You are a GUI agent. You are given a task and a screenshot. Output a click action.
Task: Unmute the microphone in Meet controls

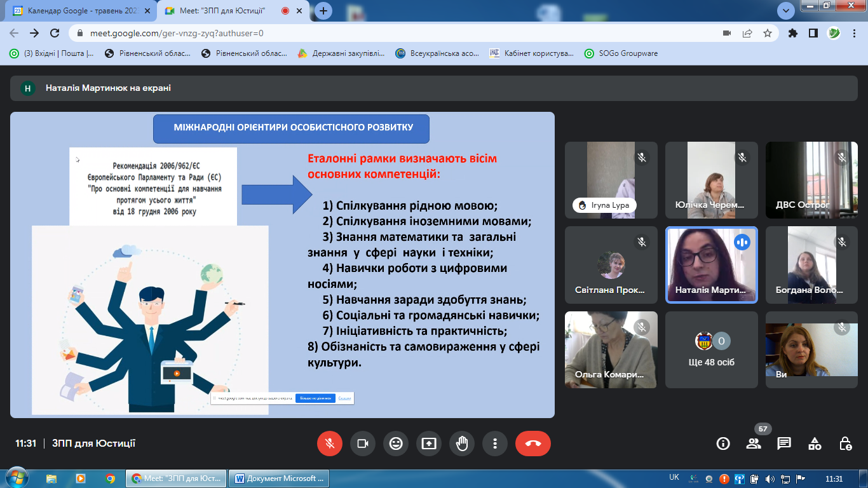click(330, 444)
